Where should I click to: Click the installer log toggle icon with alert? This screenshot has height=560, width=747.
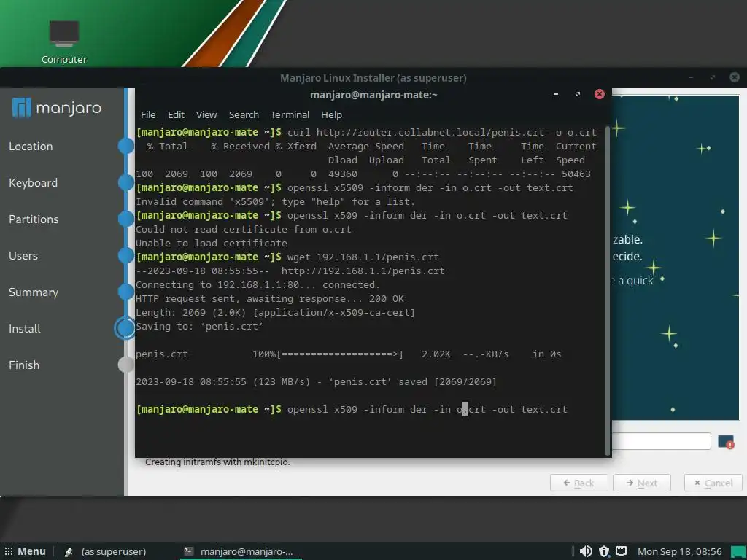click(726, 442)
